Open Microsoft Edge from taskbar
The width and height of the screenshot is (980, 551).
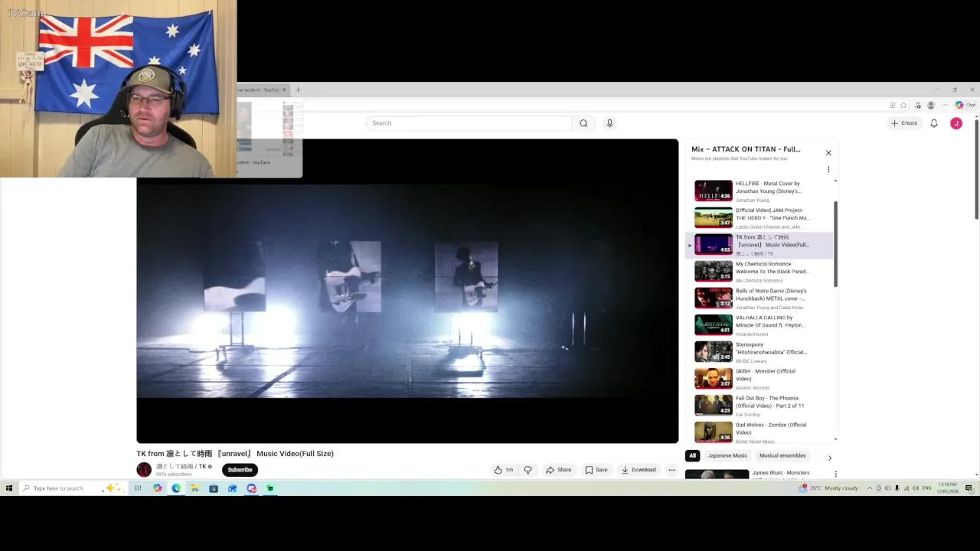[x=176, y=488]
